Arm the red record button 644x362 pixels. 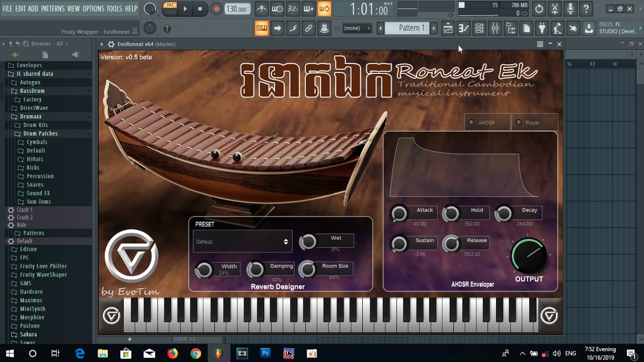click(x=216, y=9)
